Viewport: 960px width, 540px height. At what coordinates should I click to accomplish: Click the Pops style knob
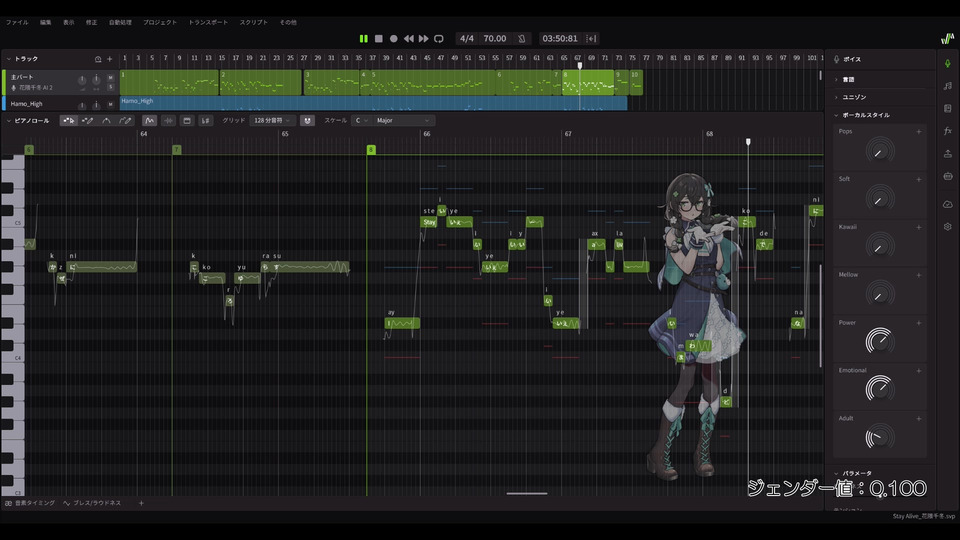tap(880, 151)
